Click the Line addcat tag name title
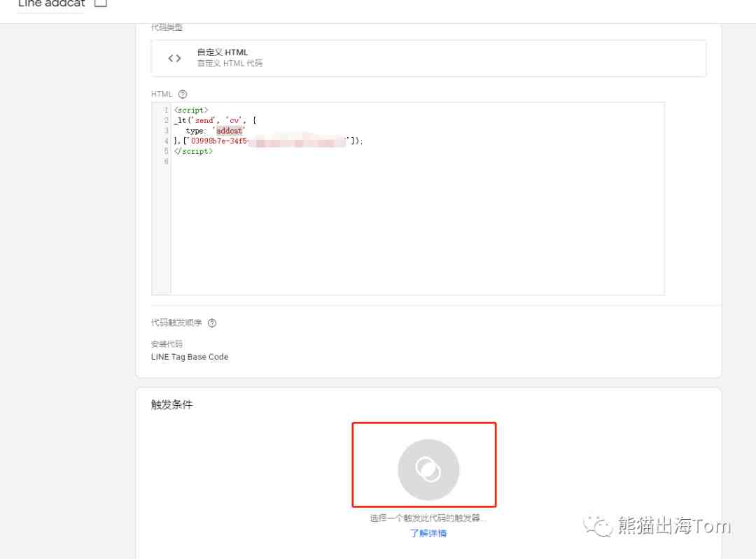This screenshot has width=756, height=559. coord(51,3)
